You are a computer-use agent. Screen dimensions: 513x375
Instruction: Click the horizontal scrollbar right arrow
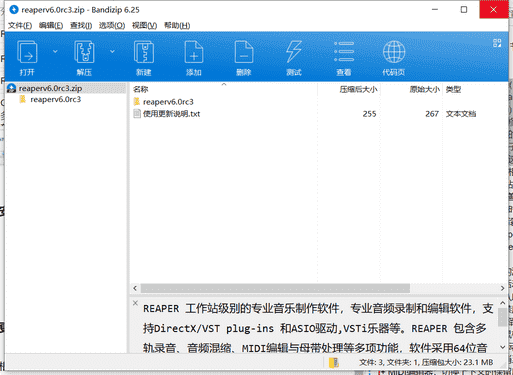502,288
